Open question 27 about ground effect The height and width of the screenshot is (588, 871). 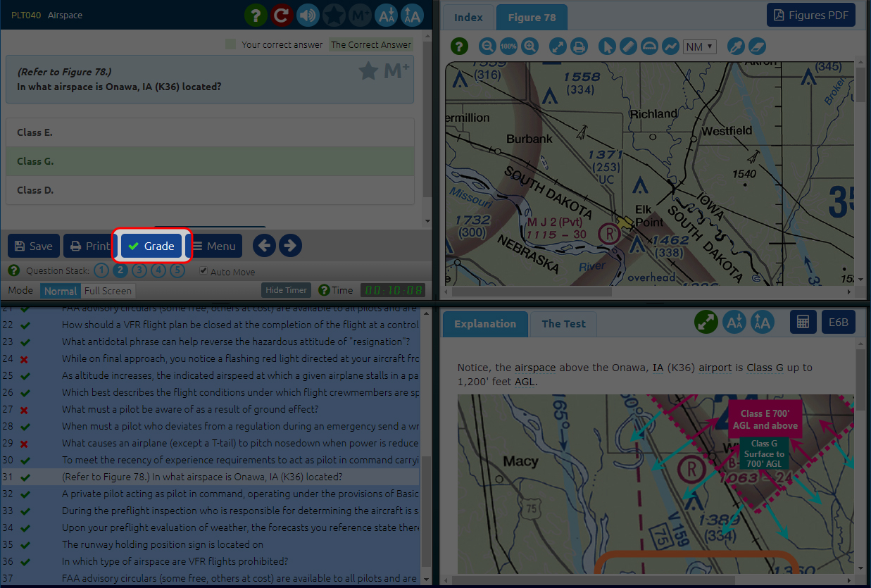click(x=210, y=409)
